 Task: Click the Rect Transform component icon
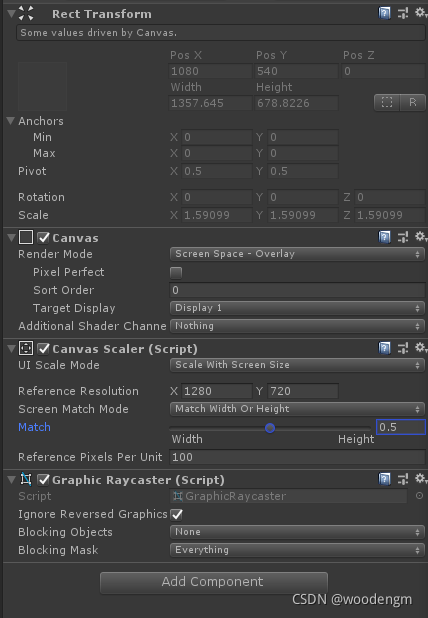26,13
